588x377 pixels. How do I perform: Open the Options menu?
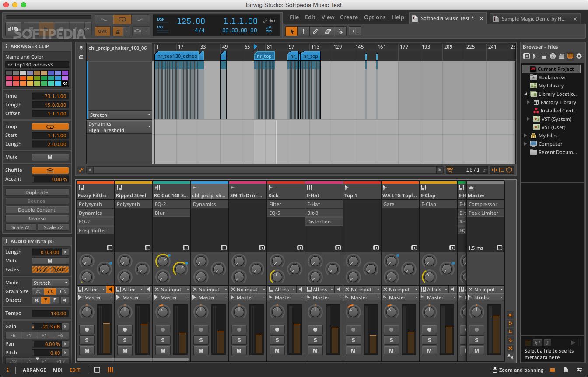[x=374, y=17]
